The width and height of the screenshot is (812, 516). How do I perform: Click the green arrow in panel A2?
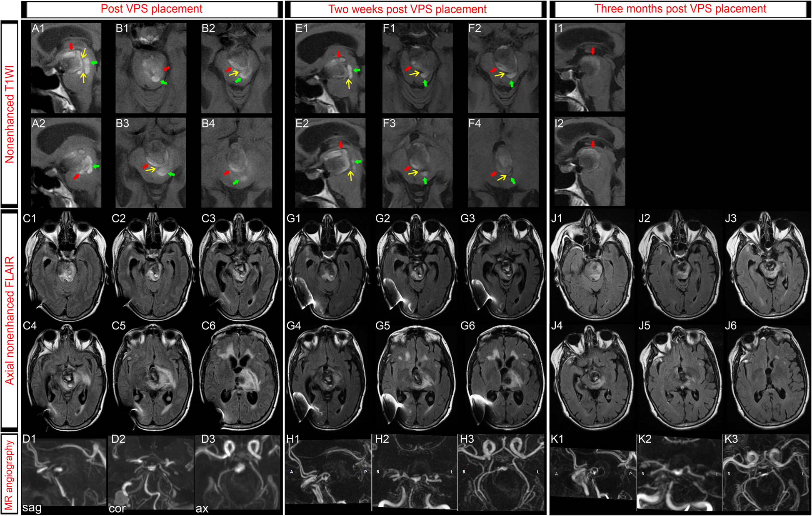(x=96, y=167)
